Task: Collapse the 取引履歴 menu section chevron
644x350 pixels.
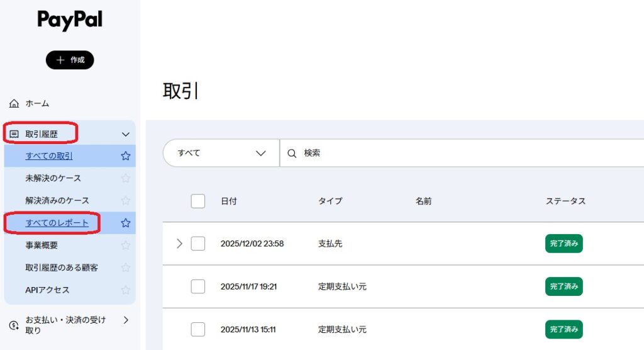Action: [126, 134]
